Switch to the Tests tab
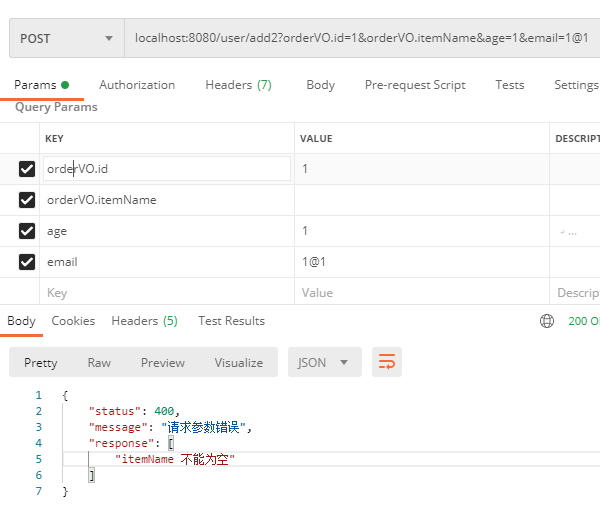Screen dimensions: 600x522 point(509,85)
